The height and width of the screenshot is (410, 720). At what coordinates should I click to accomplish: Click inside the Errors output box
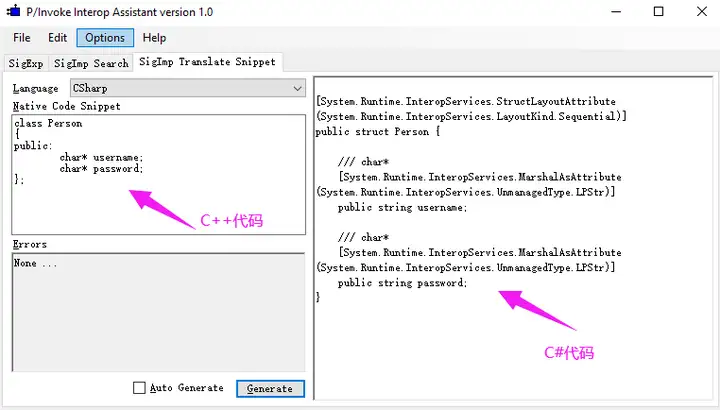tap(158, 312)
